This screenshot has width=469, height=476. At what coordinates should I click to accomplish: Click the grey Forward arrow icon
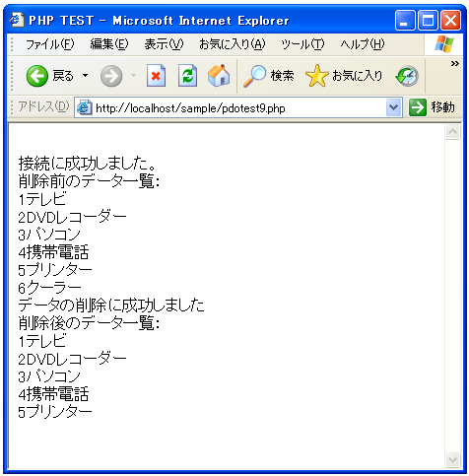tap(111, 76)
